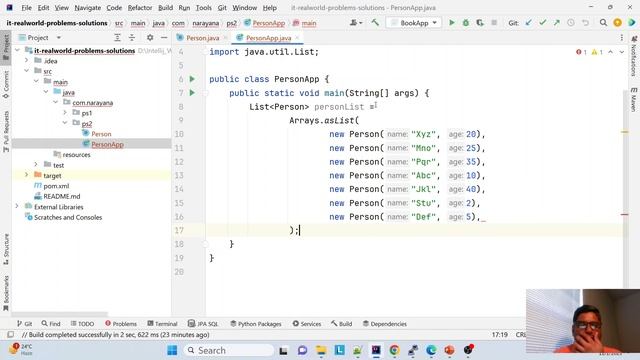The image size is (640, 360).
Task: Click narayana breadcrumb in navigation bar
Action: [206, 23]
